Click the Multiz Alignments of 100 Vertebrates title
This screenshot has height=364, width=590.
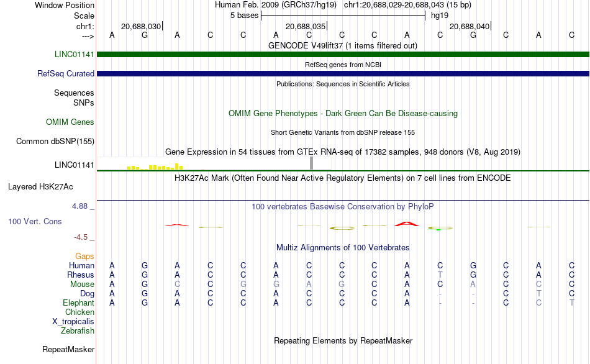(x=343, y=247)
